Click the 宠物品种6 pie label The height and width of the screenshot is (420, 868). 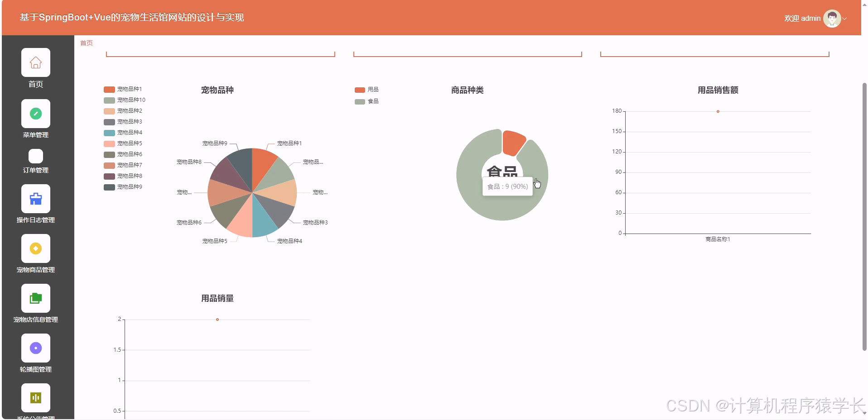click(x=189, y=223)
